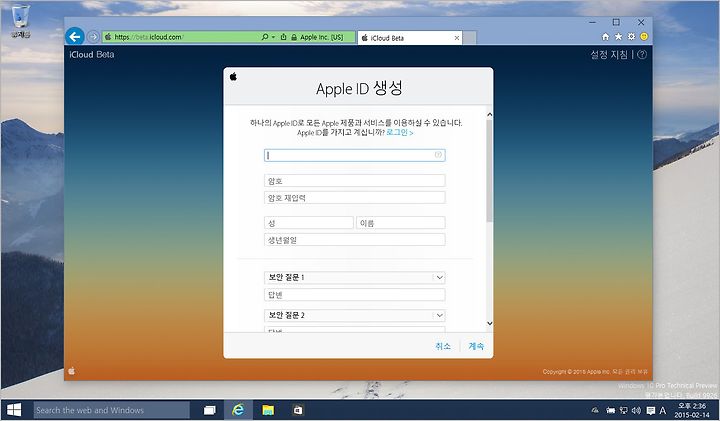Go to the browser home page icon

point(606,37)
